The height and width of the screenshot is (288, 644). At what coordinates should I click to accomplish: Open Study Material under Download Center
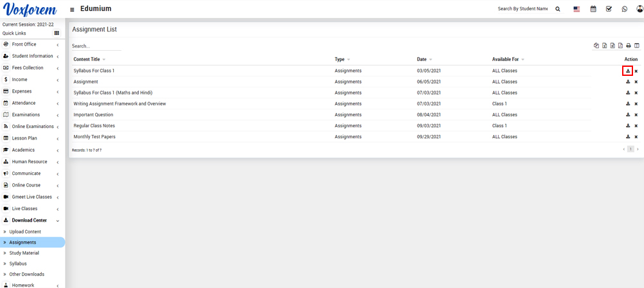(24, 253)
